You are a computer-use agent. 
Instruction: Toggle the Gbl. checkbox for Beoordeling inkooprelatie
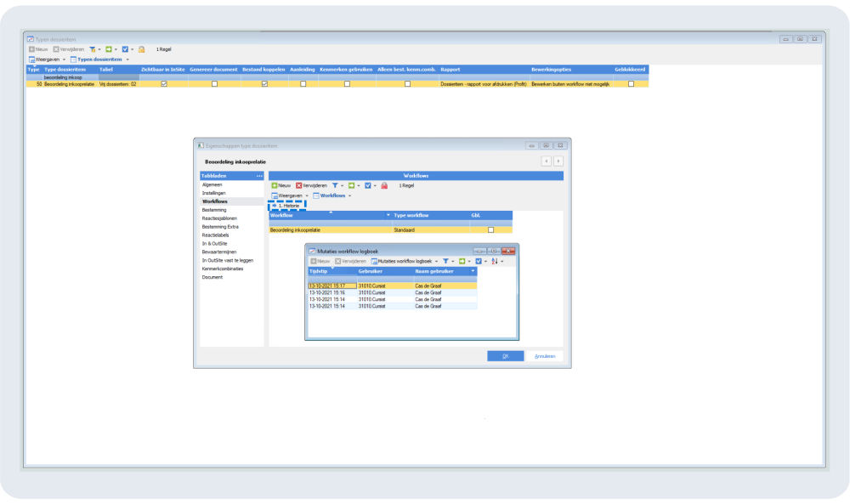[x=490, y=230]
